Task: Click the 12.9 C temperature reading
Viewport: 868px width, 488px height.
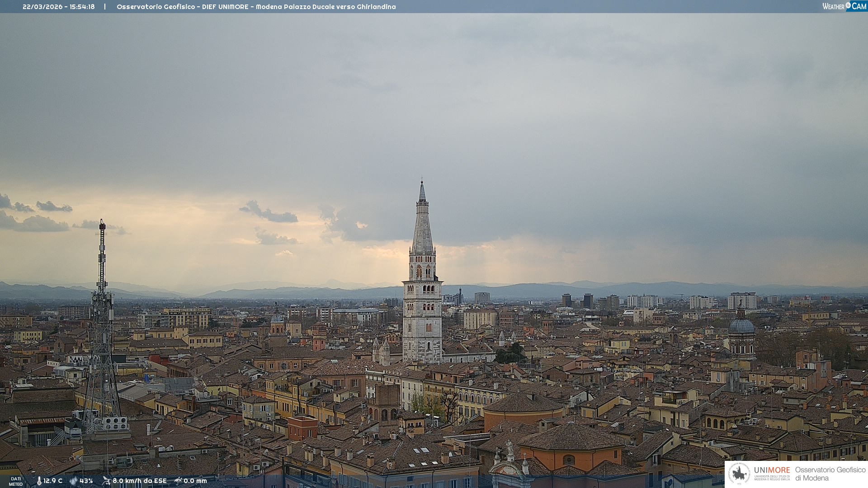Action: [53, 481]
